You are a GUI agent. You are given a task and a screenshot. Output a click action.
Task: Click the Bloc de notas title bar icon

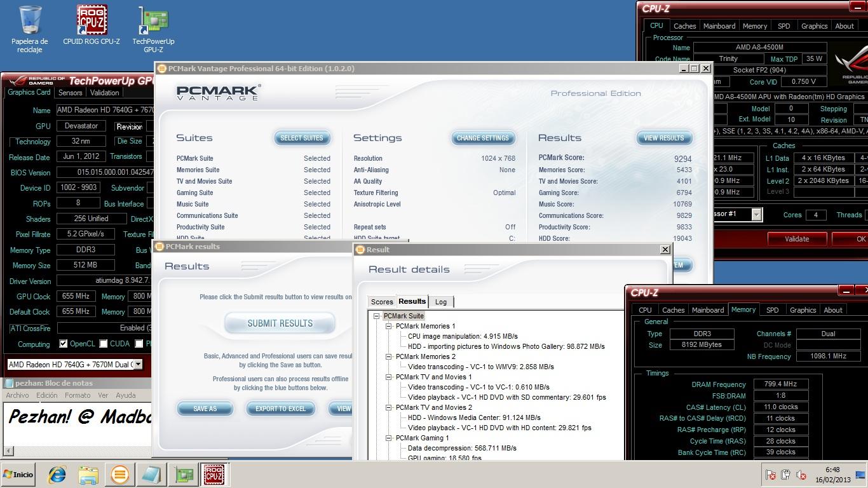tap(9, 383)
